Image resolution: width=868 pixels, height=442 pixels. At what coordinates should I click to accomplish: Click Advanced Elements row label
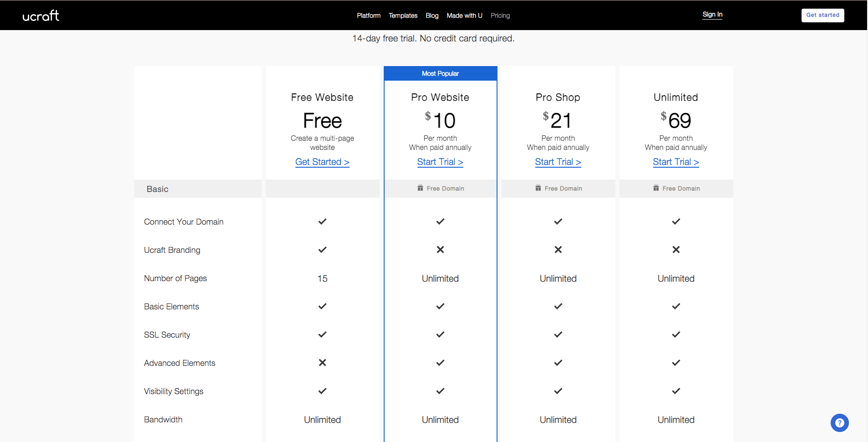(180, 363)
